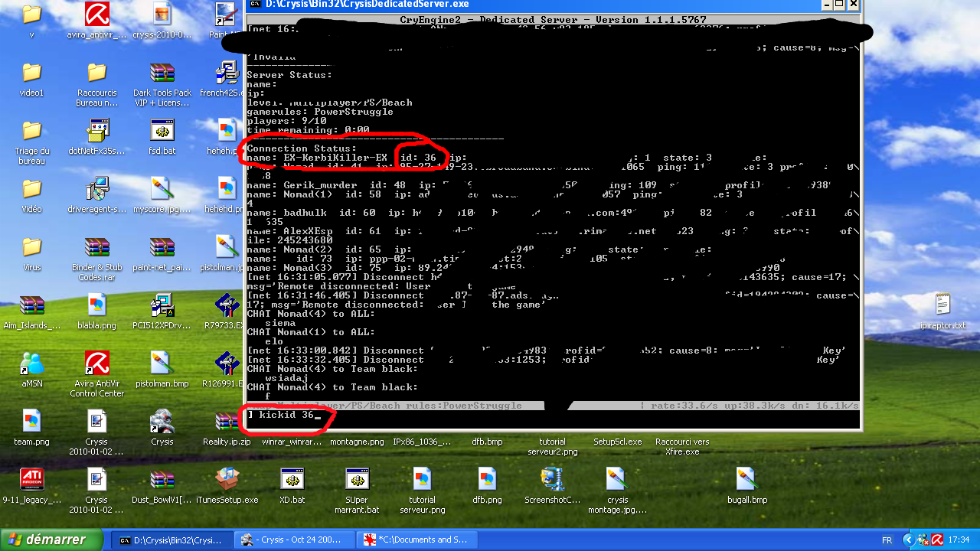This screenshot has height=551, width=980.
Task: Open myscore.jpg image file
Action: click(162, 189)
